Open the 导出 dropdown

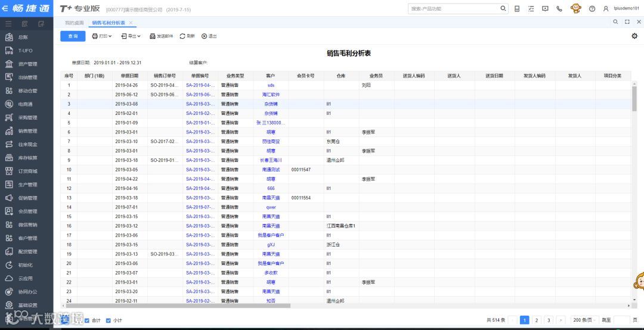pos(131,36)
